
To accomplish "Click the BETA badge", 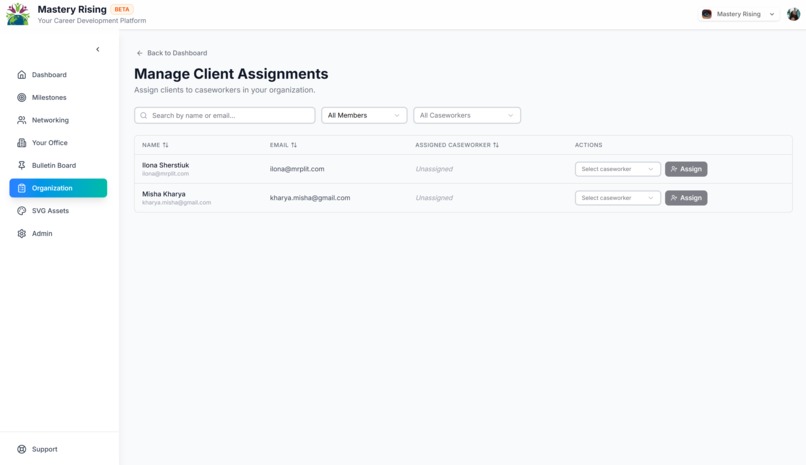I will 122,9.
